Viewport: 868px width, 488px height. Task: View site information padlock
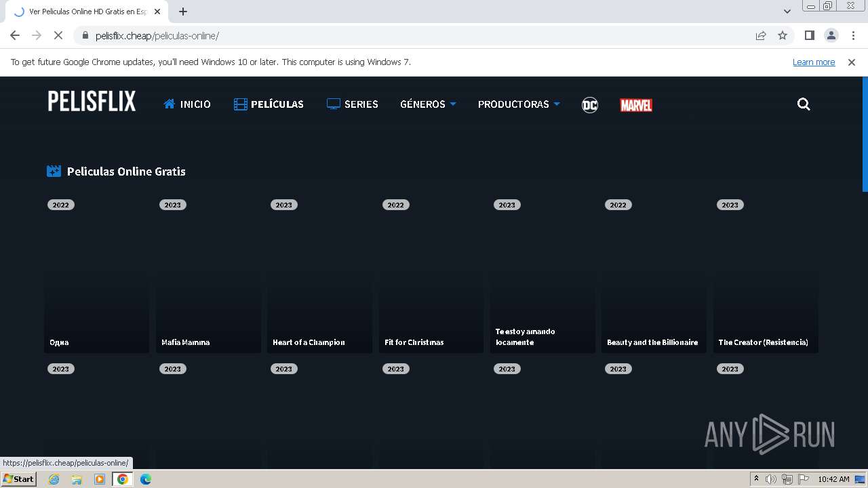pyautogui.click(x=85, y=35)
